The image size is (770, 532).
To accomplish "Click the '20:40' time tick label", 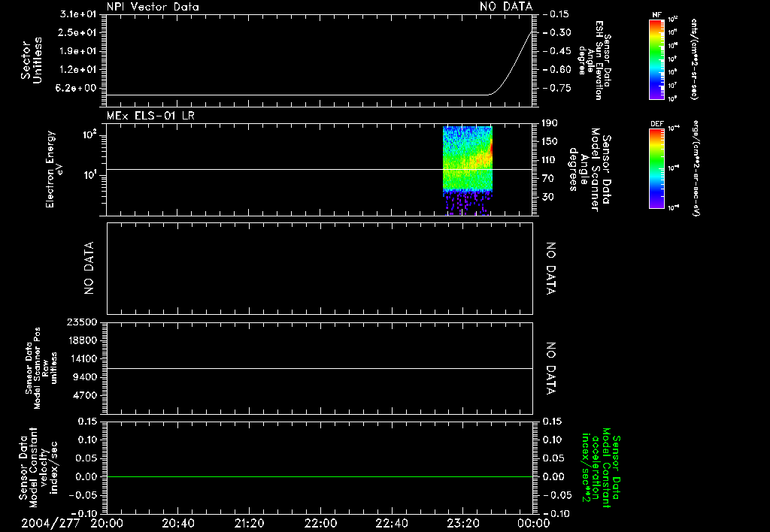I will (x=178, y=523).
